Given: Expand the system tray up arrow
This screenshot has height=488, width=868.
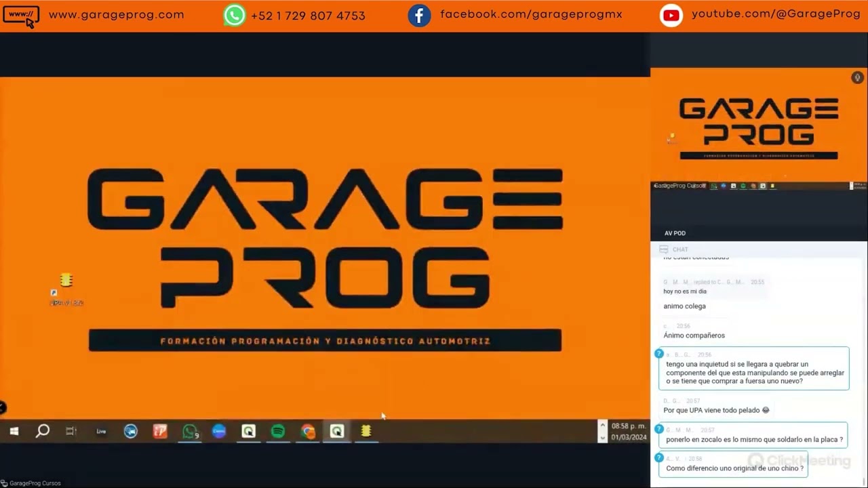Looking at the screenshot, I should pos(602,425).
